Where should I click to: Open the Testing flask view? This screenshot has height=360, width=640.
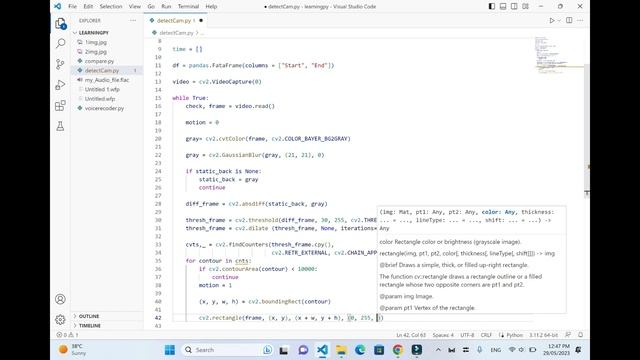pos(60,126)
